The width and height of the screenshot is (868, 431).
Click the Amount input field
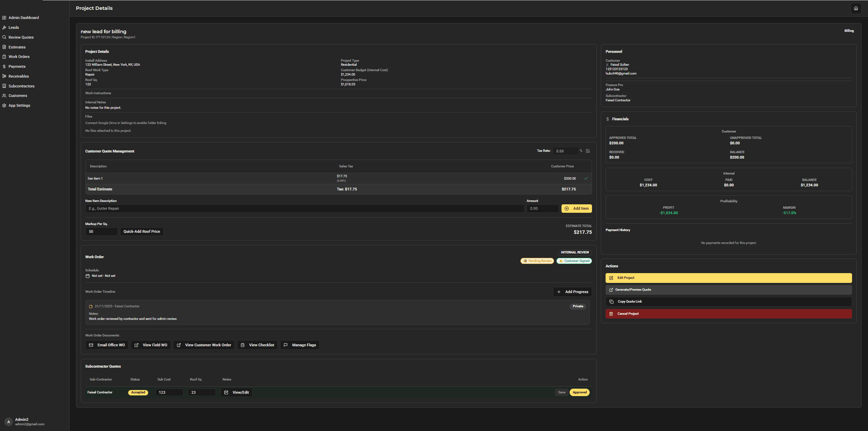click(x=542, y=208)
